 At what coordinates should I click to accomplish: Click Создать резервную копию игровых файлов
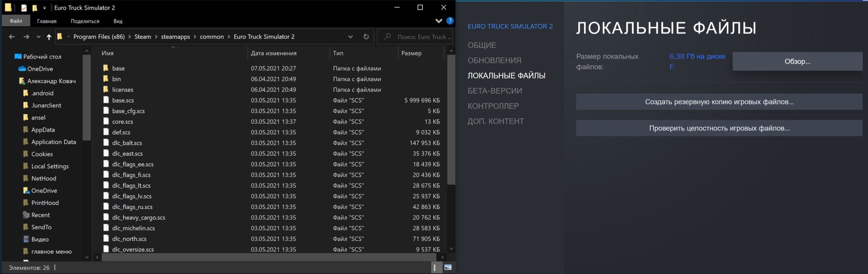pyautogui.click(x=719, y=102)
